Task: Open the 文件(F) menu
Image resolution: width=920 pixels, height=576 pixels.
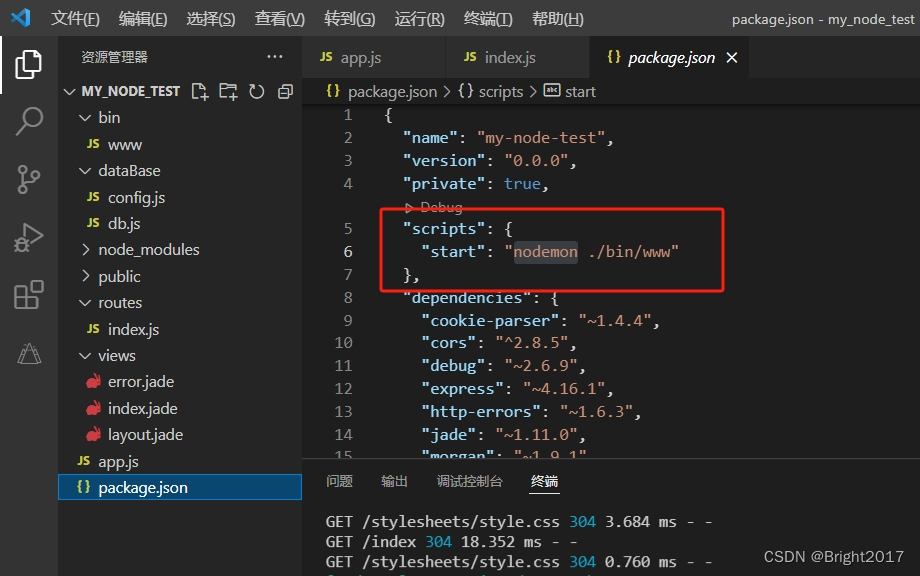Action: [x=75, y=19]
